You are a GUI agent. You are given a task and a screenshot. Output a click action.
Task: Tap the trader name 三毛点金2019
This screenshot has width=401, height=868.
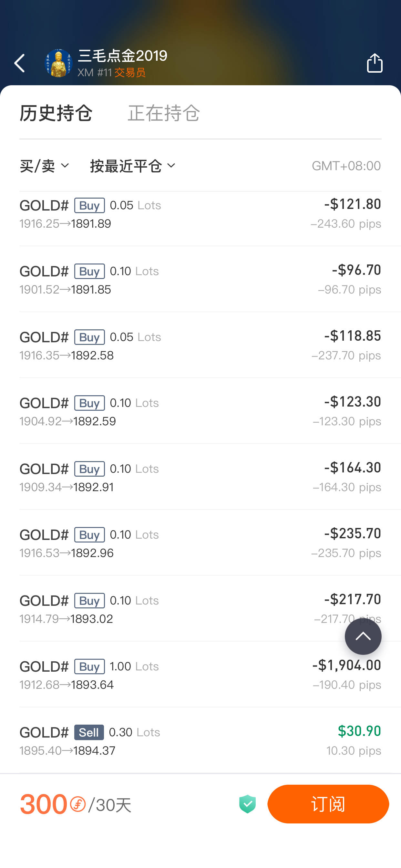(122, 56)
